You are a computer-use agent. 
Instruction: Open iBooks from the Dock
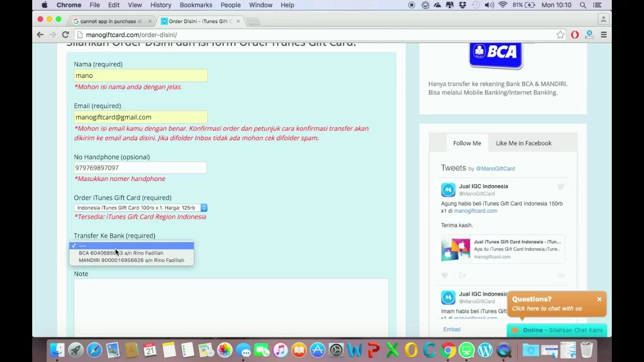(x=299, y=350)
